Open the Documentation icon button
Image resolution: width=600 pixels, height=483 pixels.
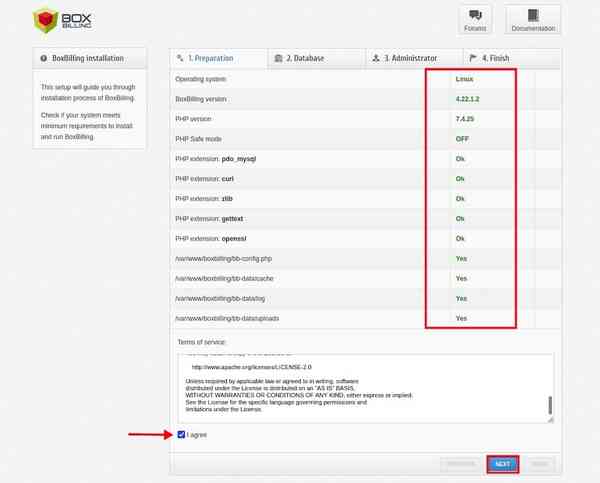(533, 20)
